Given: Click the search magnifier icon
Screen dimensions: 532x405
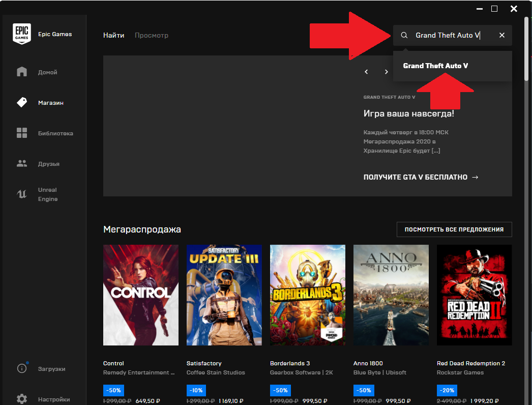Looking at the screenshot, I should point(404,35).
